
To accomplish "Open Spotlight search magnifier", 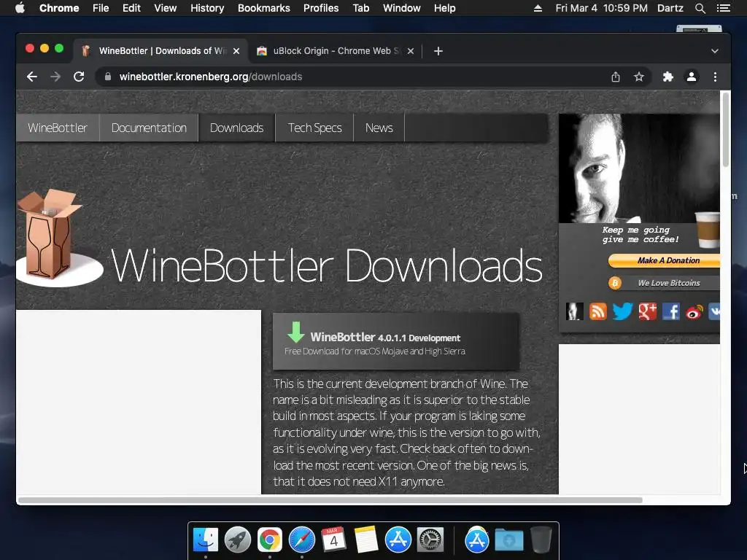I will [x=700, y=8].
